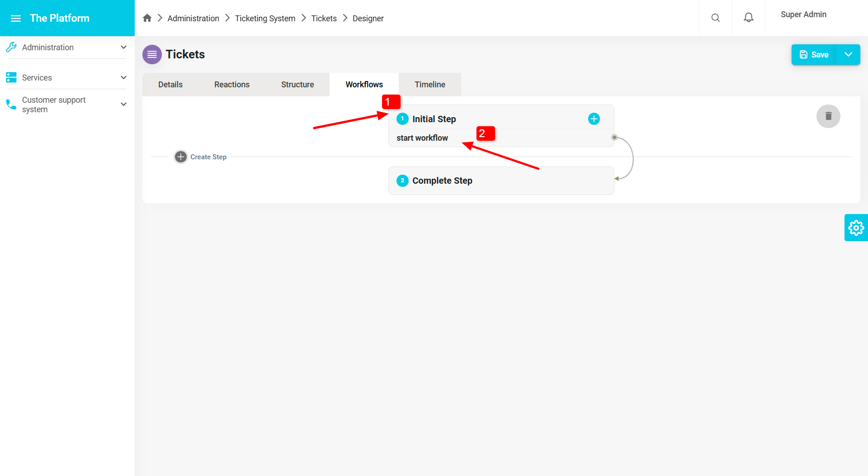Open the hamburger navigation menu
The height and width of the screenshot is (476, 868).
point(16,18)
